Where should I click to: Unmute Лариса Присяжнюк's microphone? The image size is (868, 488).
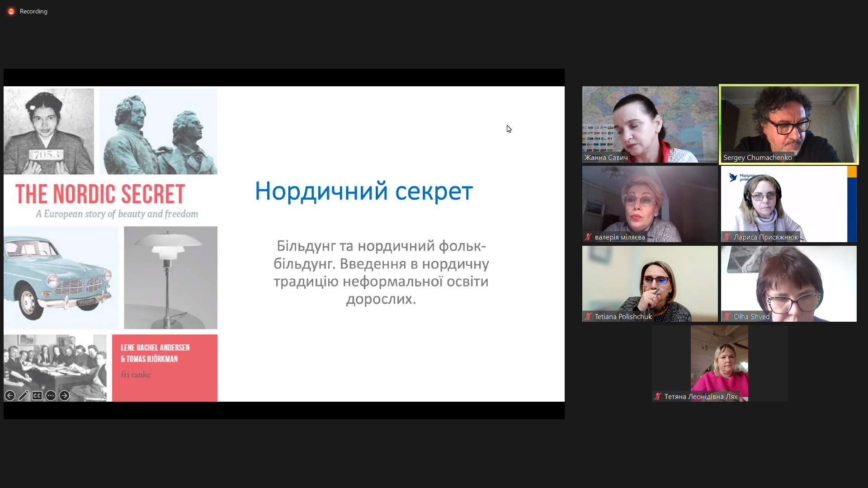tap(726, 237)
